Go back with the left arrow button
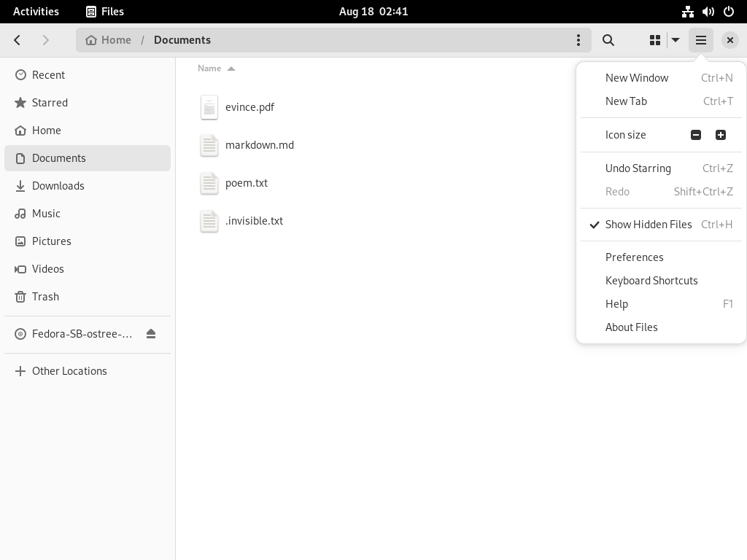747x560 pixels. pos(18,40)
